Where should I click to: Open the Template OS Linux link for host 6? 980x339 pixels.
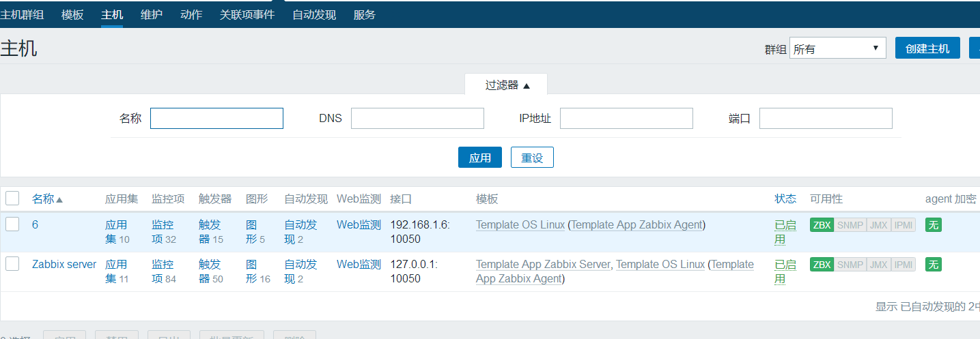point(520,225)
